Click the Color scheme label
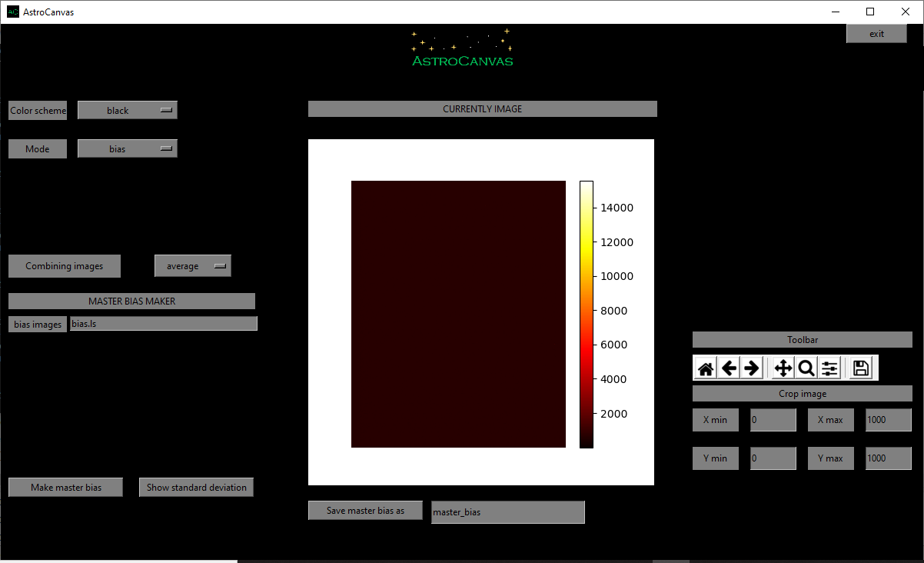The width and height of the screenshot is (924, 563). click(38, 110)
